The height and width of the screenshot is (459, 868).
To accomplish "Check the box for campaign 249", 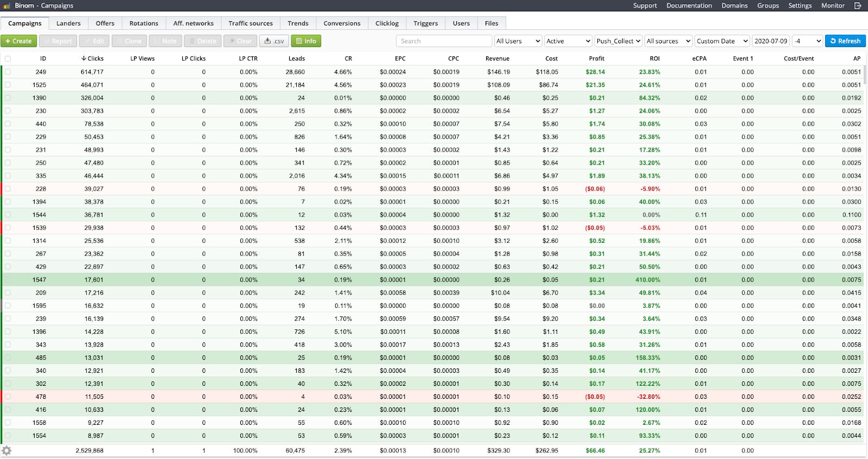I will [x=8, y=72].
